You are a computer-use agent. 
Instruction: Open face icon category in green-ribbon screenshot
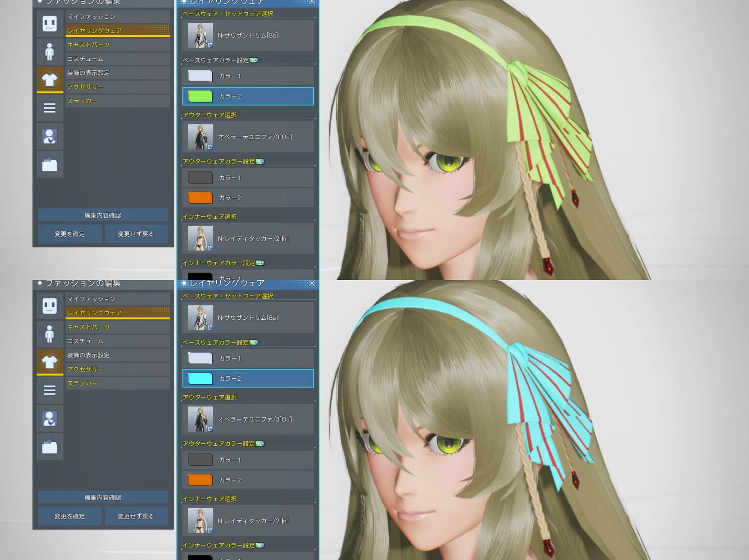[x=50, y=24]
